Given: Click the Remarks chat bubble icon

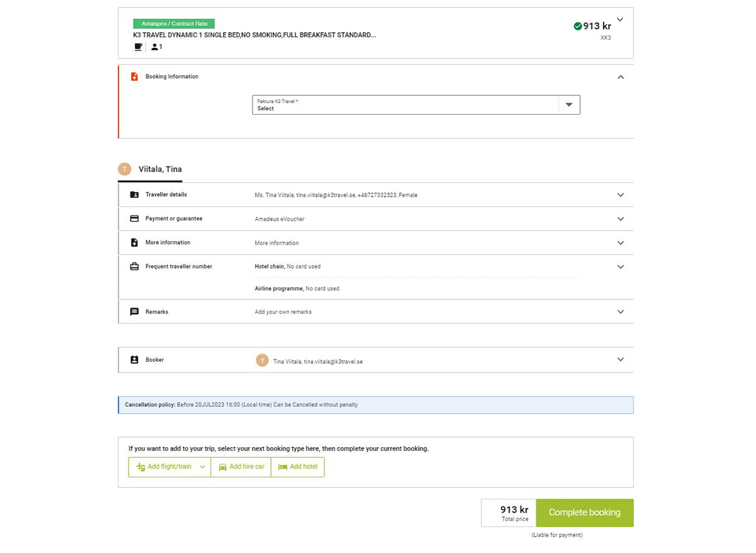Looking at the screenshot, I should (x=134, y=311).
